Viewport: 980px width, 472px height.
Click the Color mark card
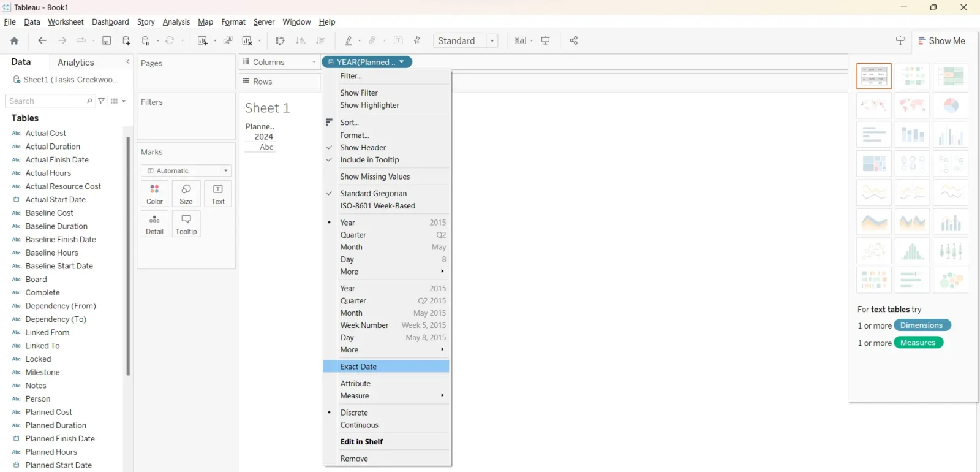tap(154, 194)
